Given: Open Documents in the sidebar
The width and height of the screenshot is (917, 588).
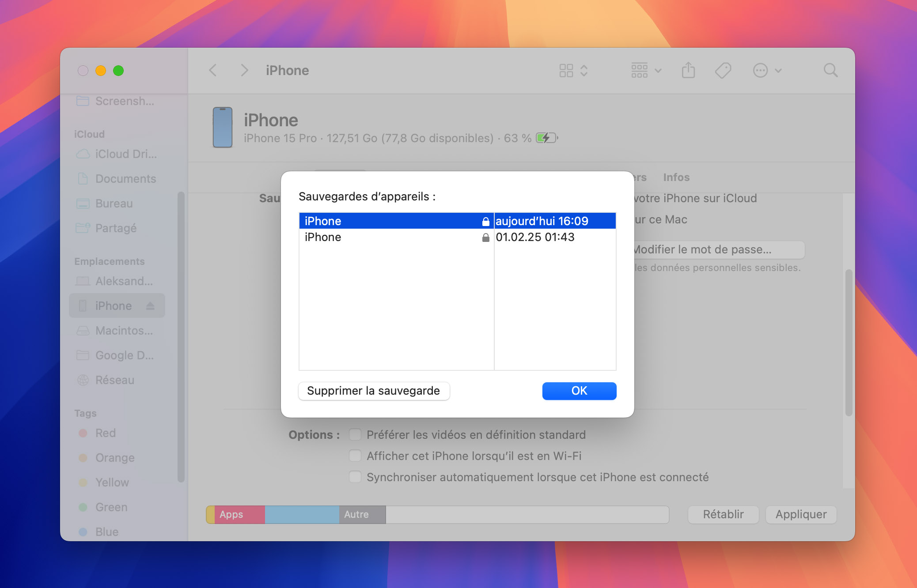Looking at the screenshot, I should (x=117, y=179).
